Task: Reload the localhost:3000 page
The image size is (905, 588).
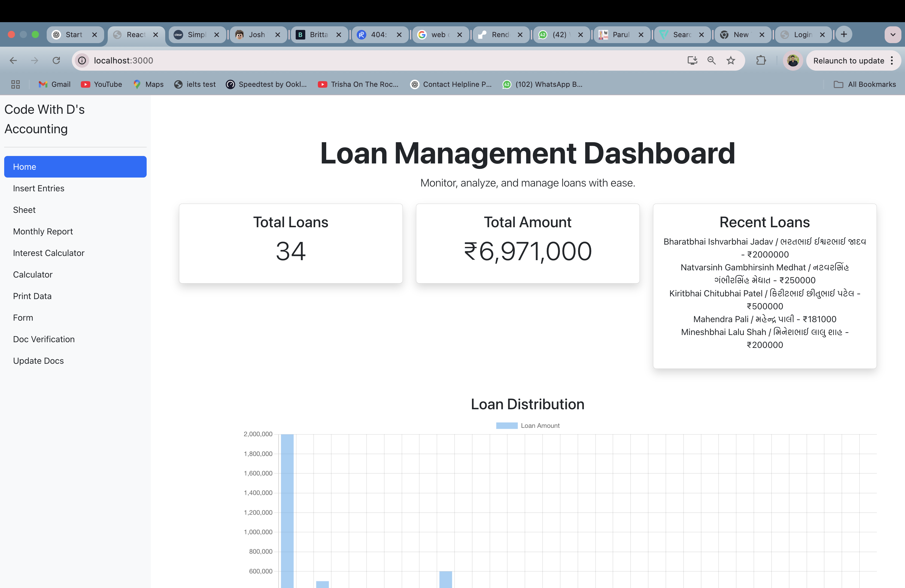Action: pos(56,60)
